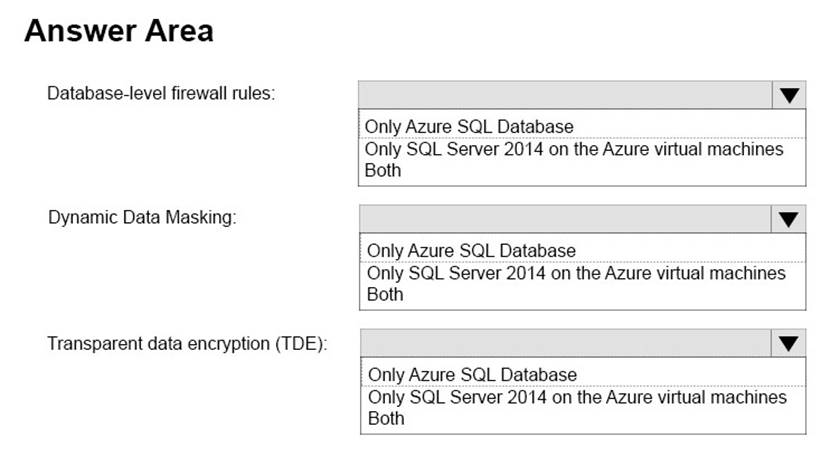Pick 'Both' under Database-level firewall rules
This screenshot has height=456, width=840.
tap(383, 170)
